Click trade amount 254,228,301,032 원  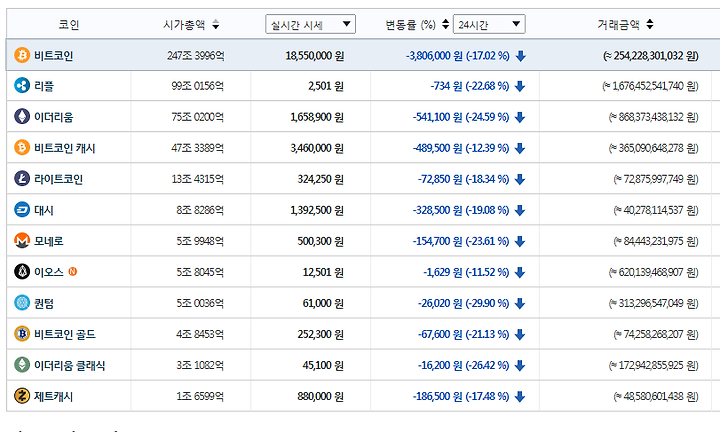pyautogui.click(x=651, y=56)
